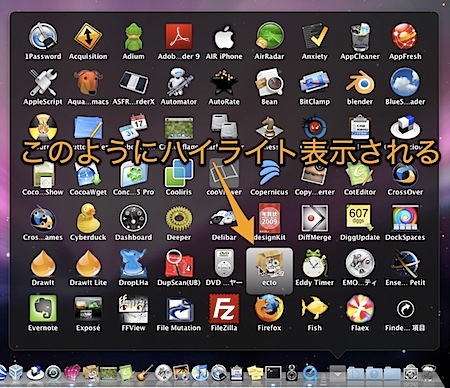Open the Adium green duck icon

click(x=133, y=36)
